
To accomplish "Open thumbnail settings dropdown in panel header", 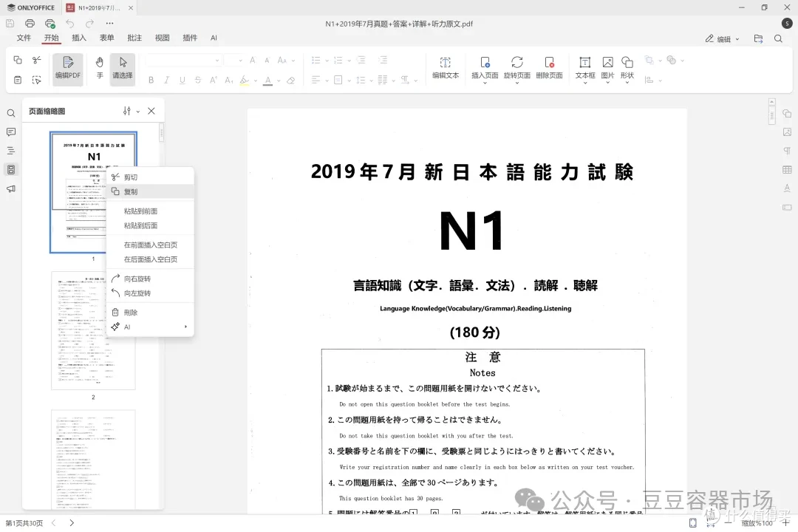I will click(x=131, y=111).
